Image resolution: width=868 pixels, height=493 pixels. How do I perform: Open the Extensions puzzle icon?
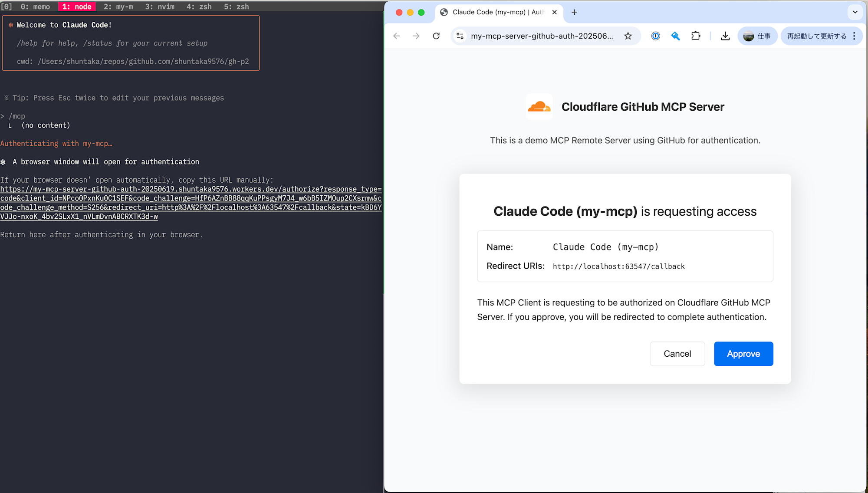tap(696, 36)
